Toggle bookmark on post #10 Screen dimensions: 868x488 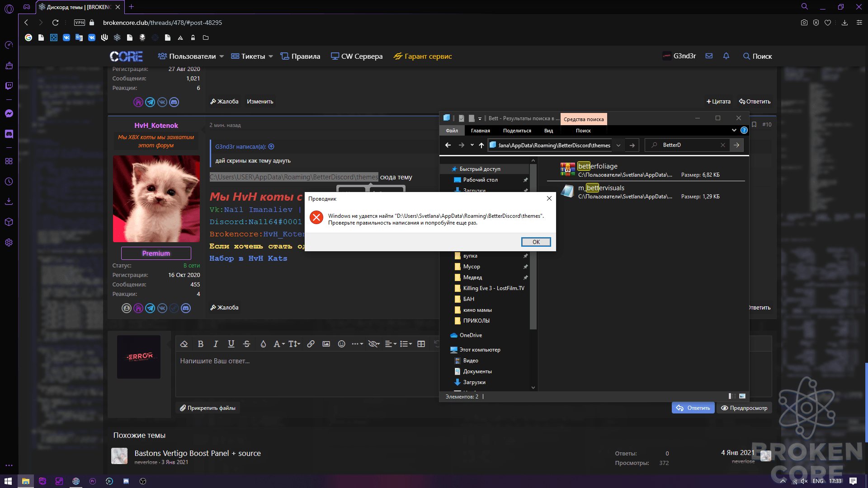point(754,124)
